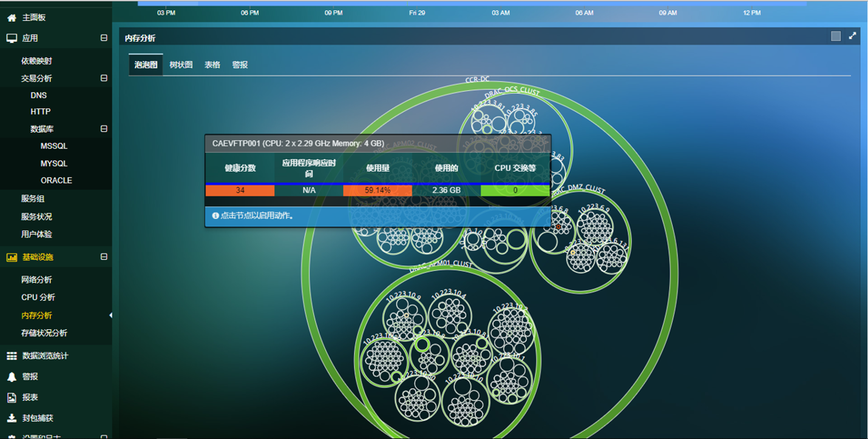This screenshot has width=868, height=439.
Task: Collapse the 交易分析 submenu
Action: [104, 78]
